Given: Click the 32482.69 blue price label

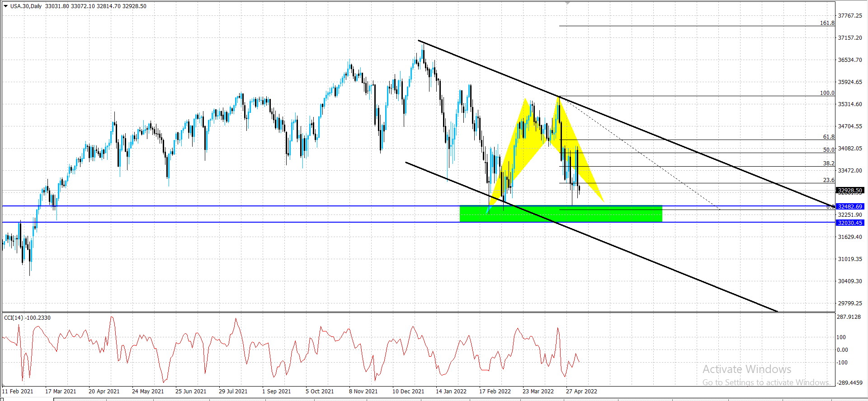Looking at the screenshot, I should pyautogui.click(x=850, y=206).
